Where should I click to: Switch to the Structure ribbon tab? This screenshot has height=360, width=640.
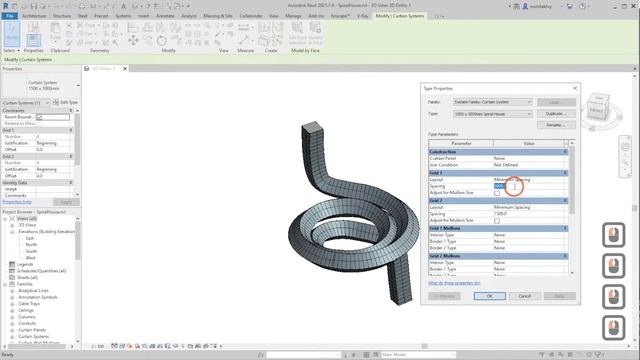coord(62,16)
